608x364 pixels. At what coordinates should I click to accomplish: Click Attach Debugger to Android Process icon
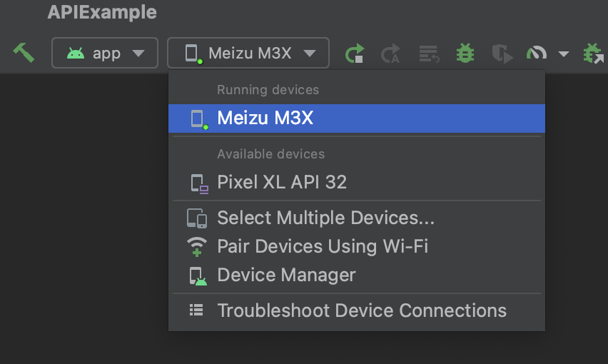[594, 53]
